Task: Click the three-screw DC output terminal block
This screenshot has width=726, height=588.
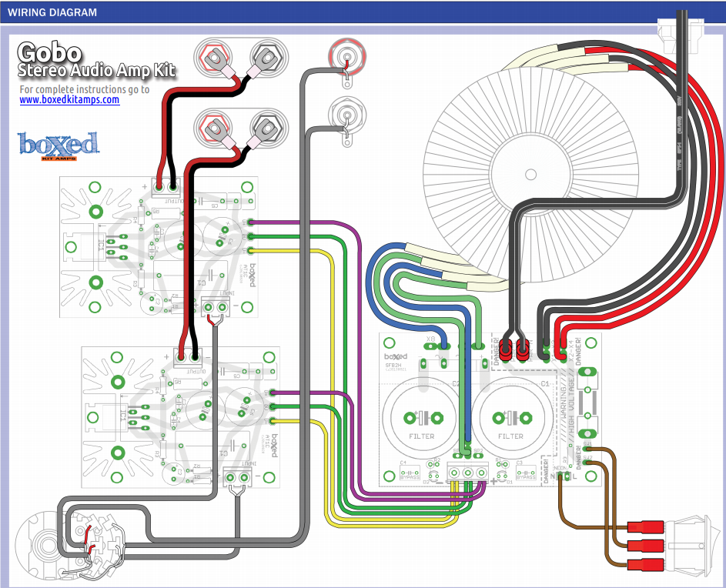Action: 467,473
